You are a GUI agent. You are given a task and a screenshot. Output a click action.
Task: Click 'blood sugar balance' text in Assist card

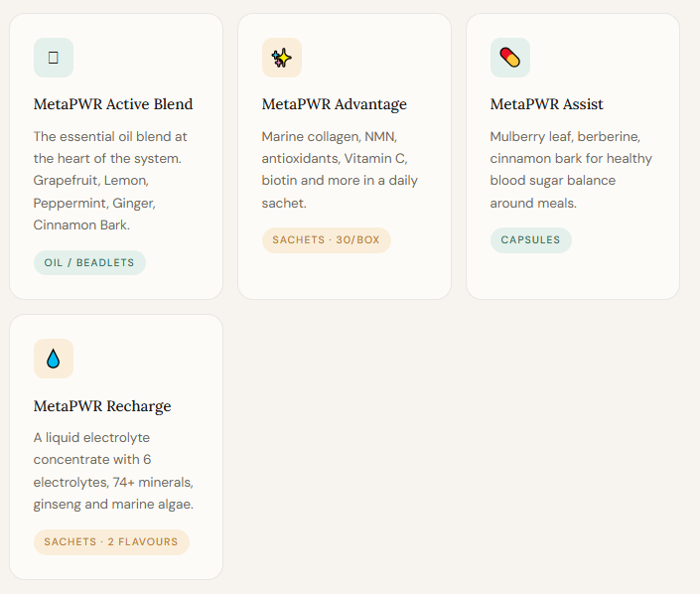pyautogui.click(x=553, y=181)
